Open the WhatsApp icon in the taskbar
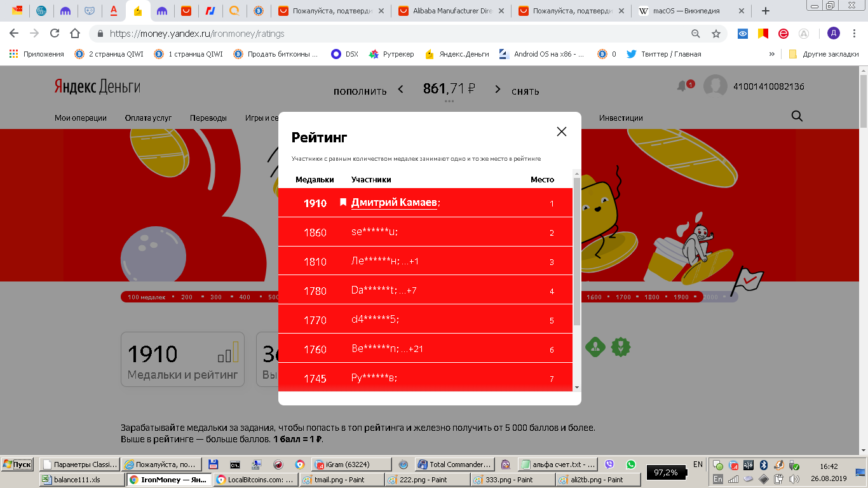This screenshot has height=488, width=868. 630,464
